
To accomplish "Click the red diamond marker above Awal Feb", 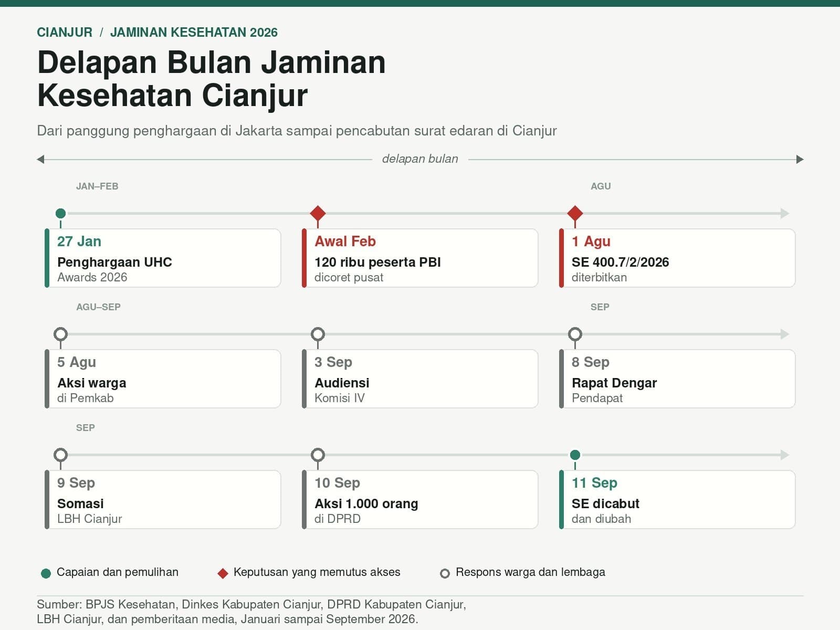I will [318, 213].
